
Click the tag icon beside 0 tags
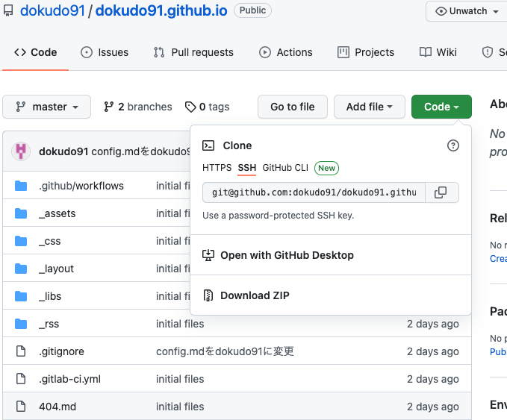190,107
